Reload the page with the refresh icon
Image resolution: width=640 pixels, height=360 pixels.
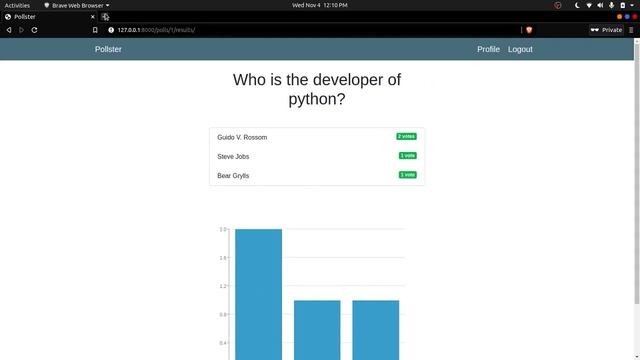[x=34, y=30]
